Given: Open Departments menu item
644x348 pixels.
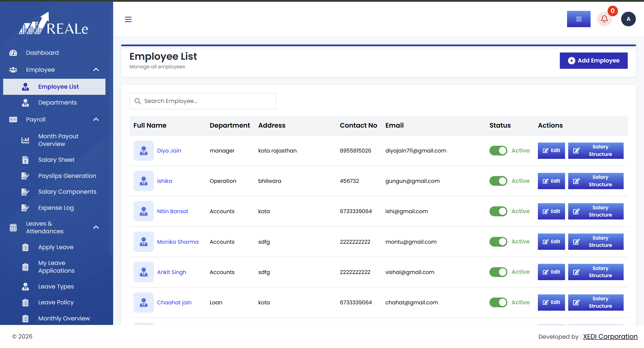Looking at the screenshot, I should point(54,102).
